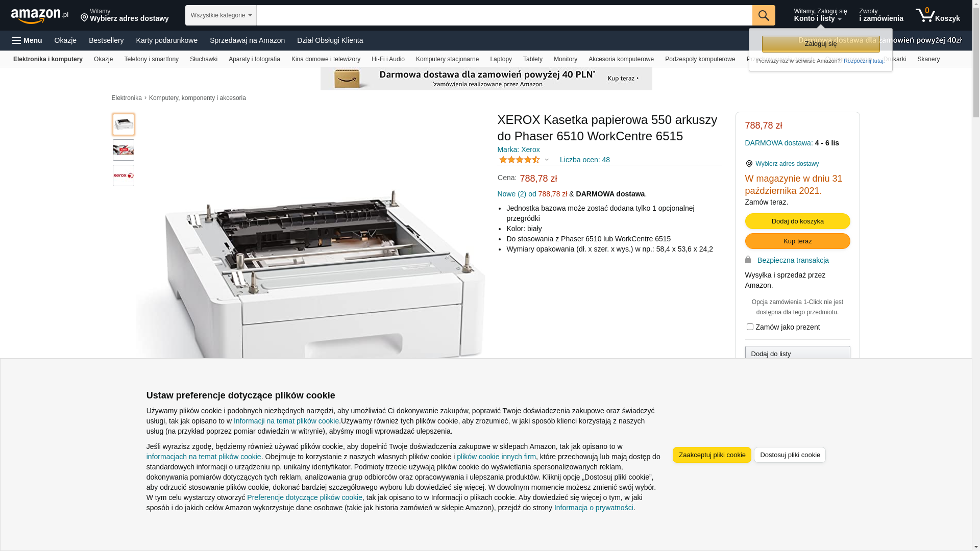Open the Laptopy category tab

501,59
